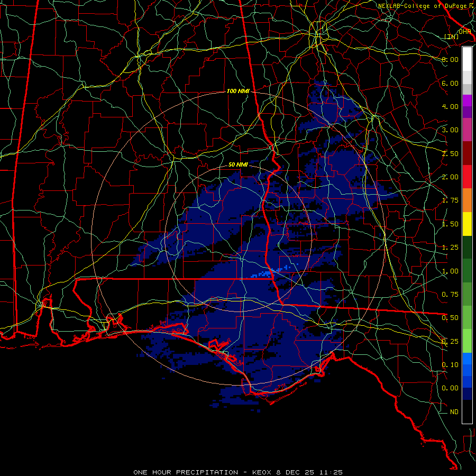Click the 1.50 legend value

[x=450, y=224]
